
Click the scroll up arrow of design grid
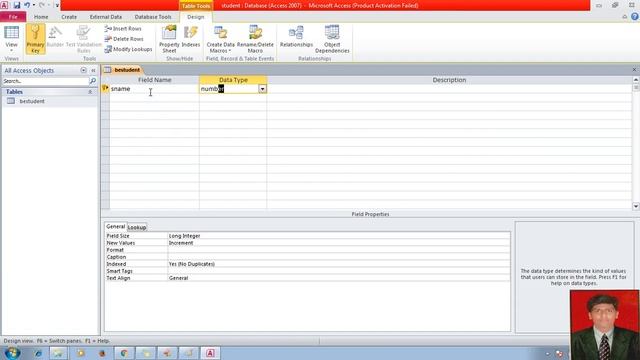tap(636, 80)
